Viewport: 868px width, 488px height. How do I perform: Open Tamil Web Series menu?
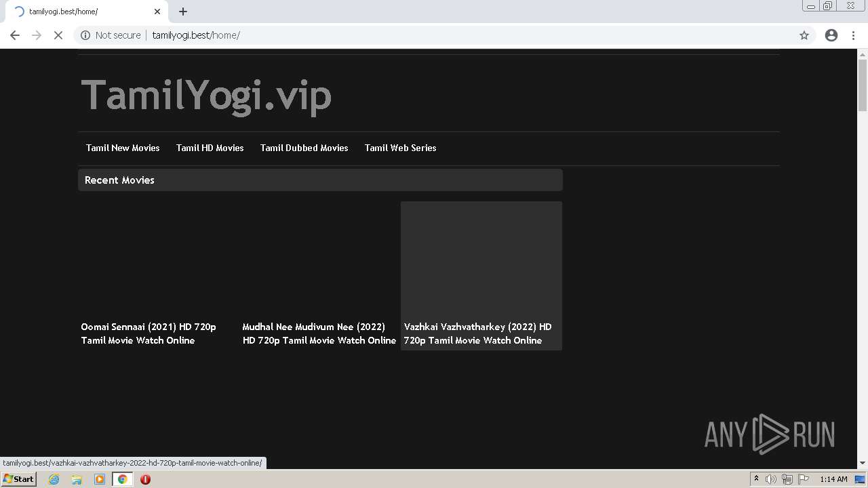point(401,148)
